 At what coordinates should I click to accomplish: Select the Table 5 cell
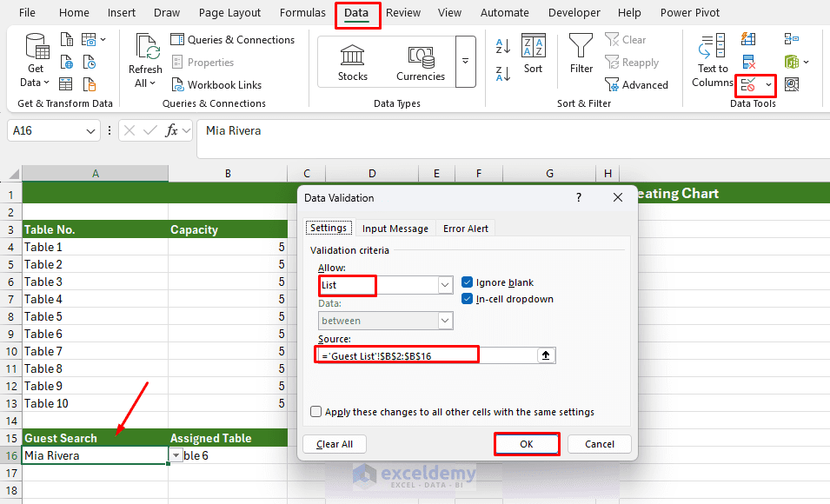click(x=96, y=316)
